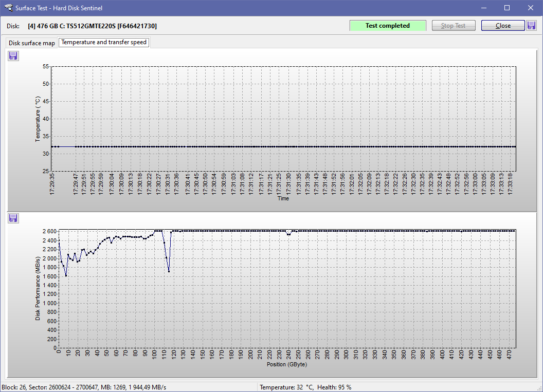
Task: Click the 240 position axis label
Action: point(289,354)
